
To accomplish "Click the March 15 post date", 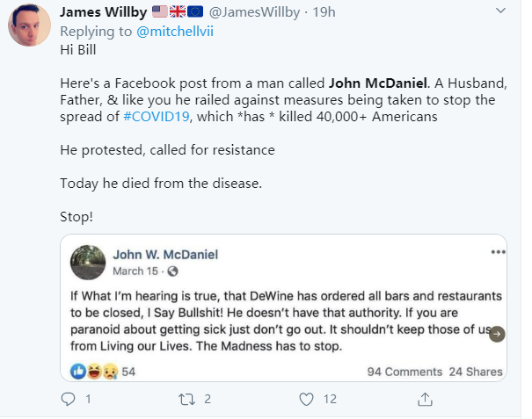I will point(136,271).
